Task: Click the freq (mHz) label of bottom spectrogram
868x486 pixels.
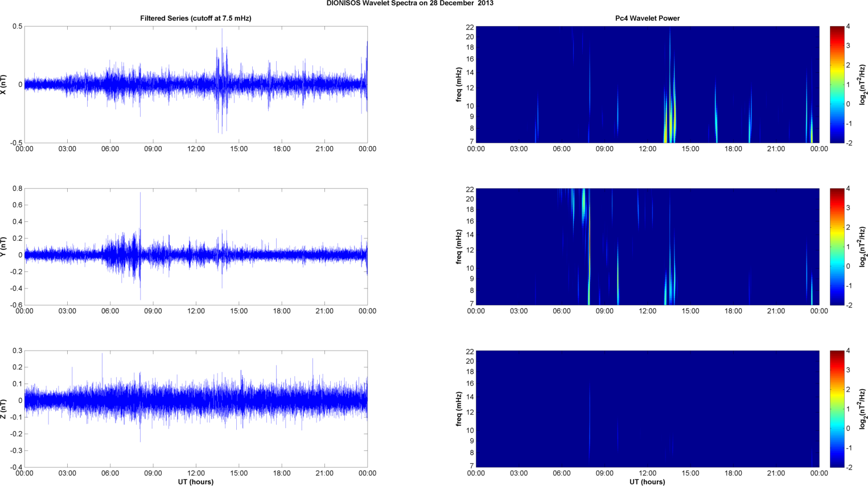Action: coord(459,409)
